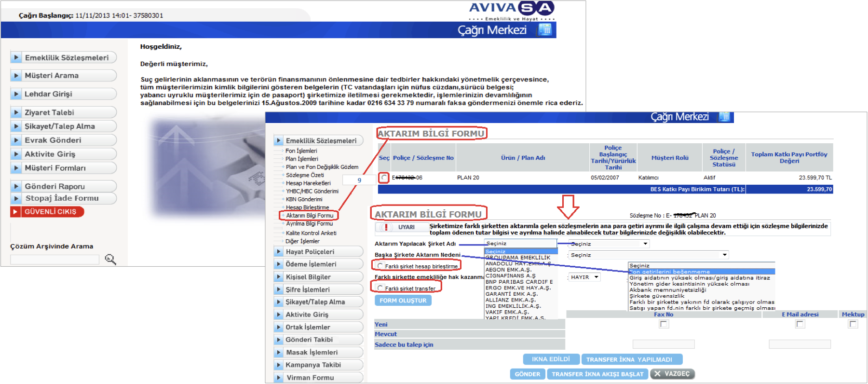The image size is (868, 384).
Task: Open the HAYIR dropdown
Action: 584,277
